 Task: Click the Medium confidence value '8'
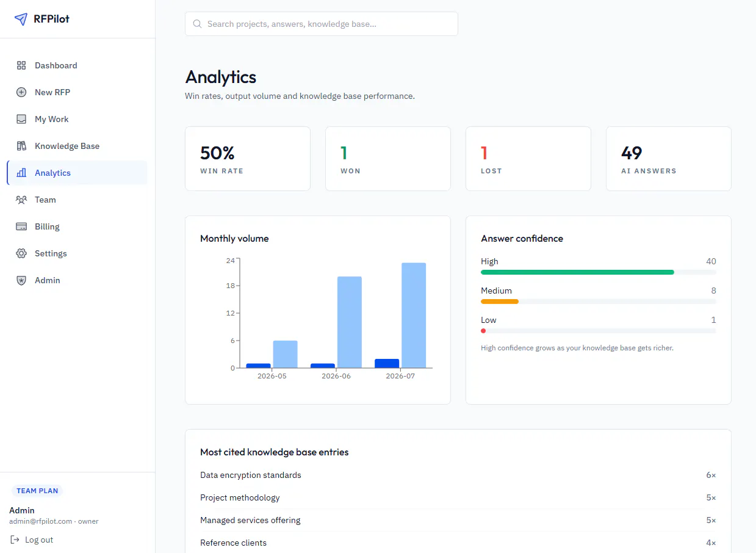coord(714,291)
